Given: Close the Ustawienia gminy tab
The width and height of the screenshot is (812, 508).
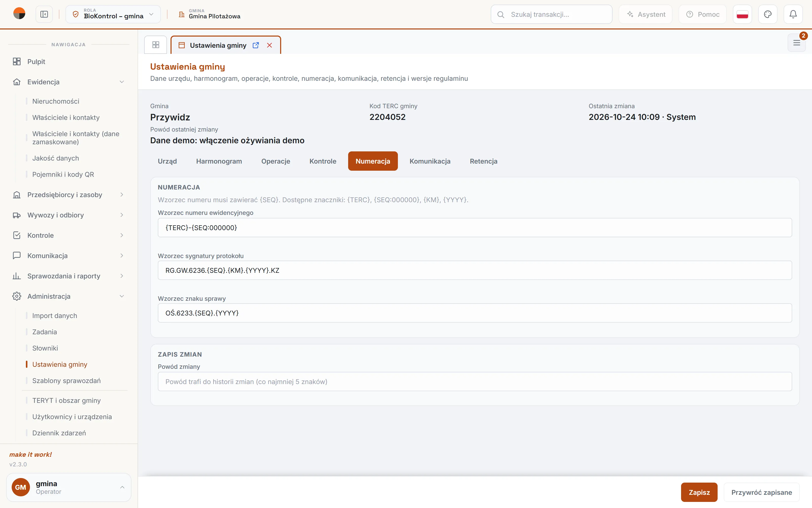Looking at the screenshot, I should click(x=269, y=45).
